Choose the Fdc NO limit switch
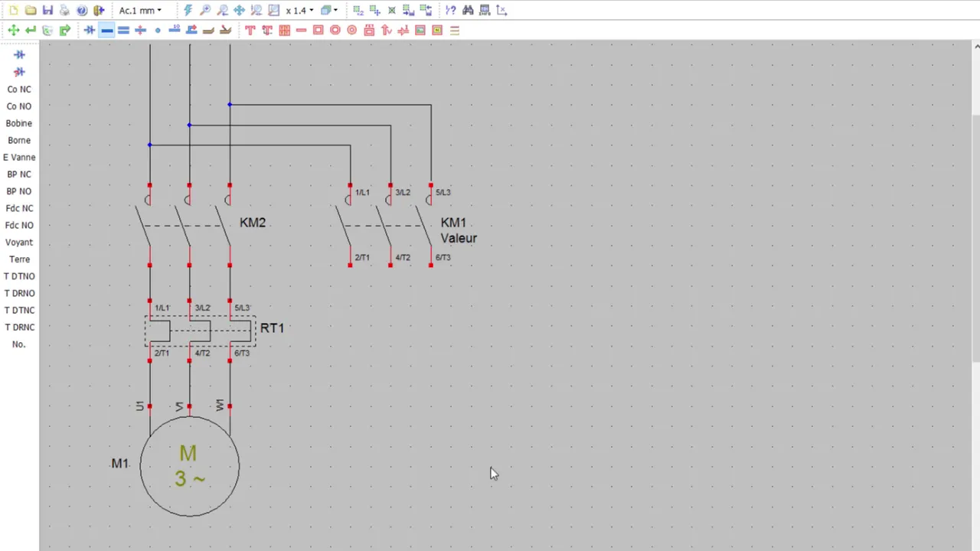Screen dimensions: 980x551 [x=19, y=225]
